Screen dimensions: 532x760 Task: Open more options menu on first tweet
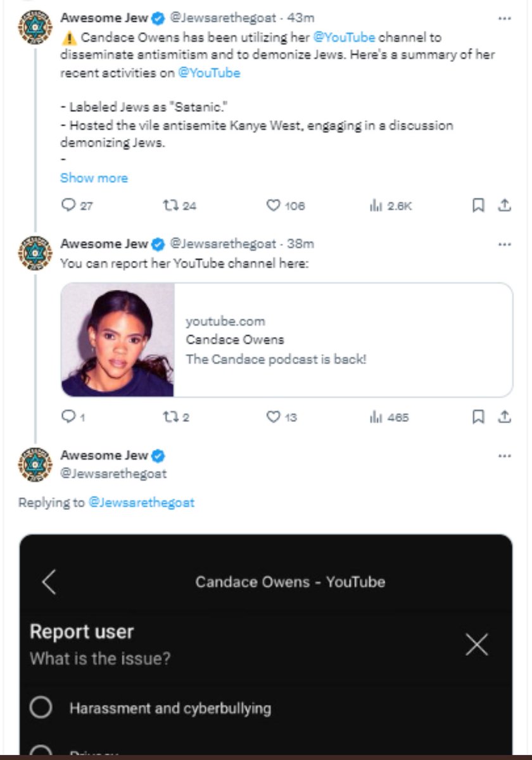[504, 18]
